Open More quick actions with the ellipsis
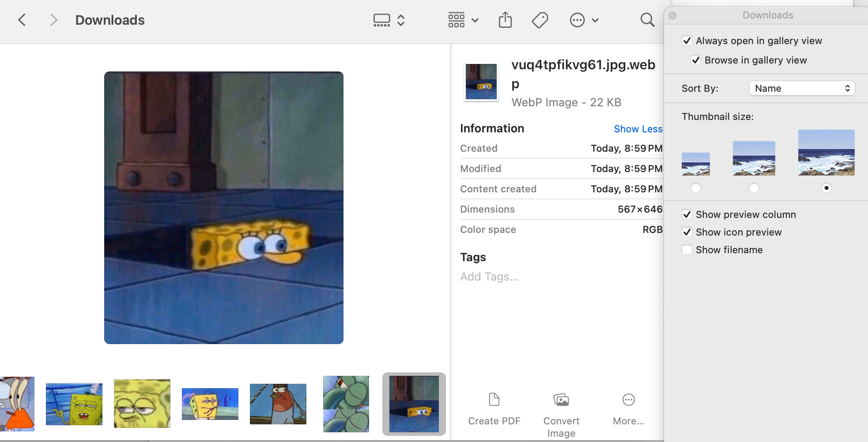This screenshot has width=868, height=442. 628,410
